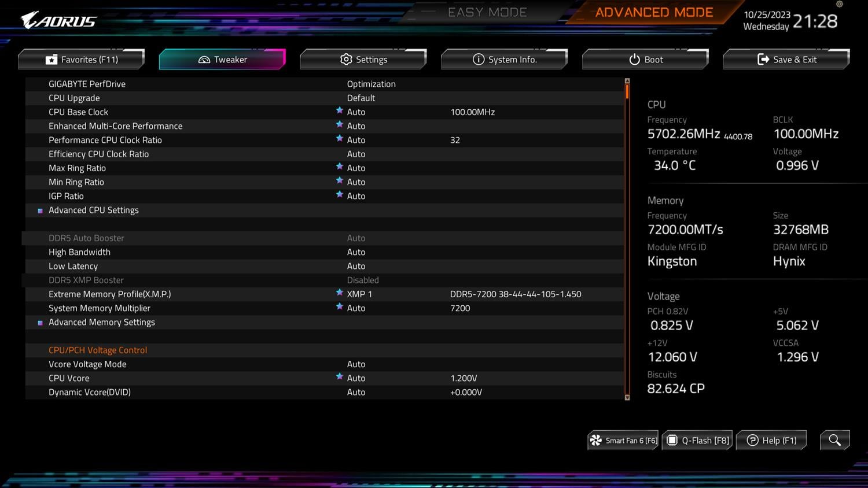Click the AORUS logo
This screenshot has height=488, width=868.
click(x=59, y=21)
